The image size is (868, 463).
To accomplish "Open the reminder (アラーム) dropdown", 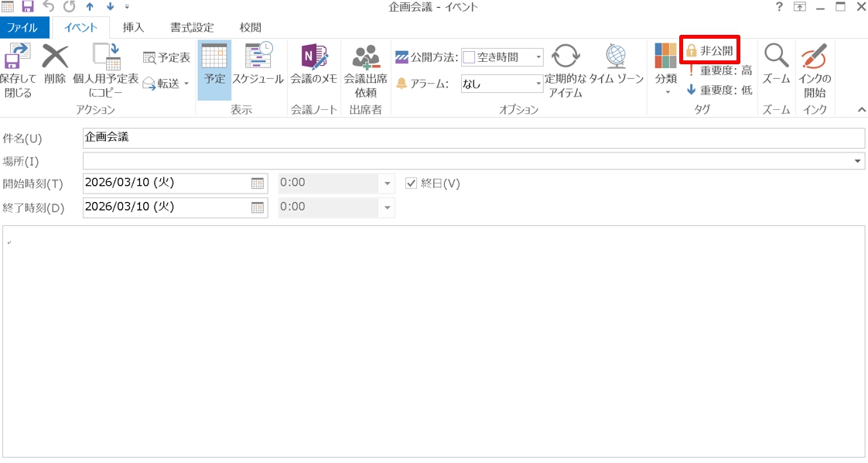I will point(538,84).
